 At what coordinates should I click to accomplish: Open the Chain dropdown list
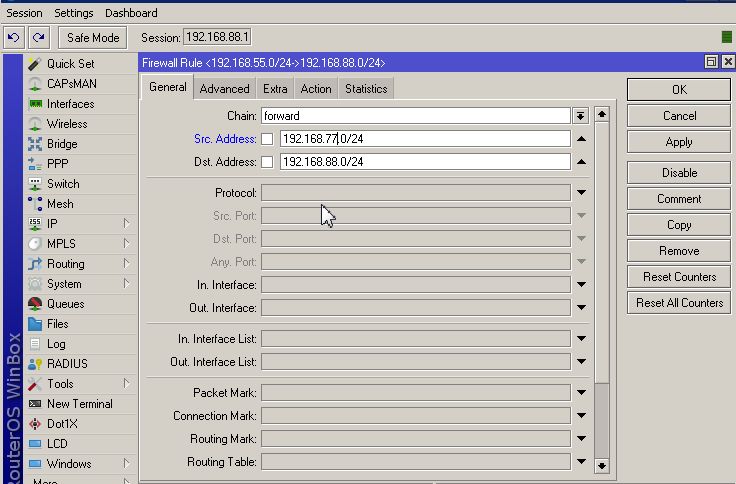tap(580, 116)
